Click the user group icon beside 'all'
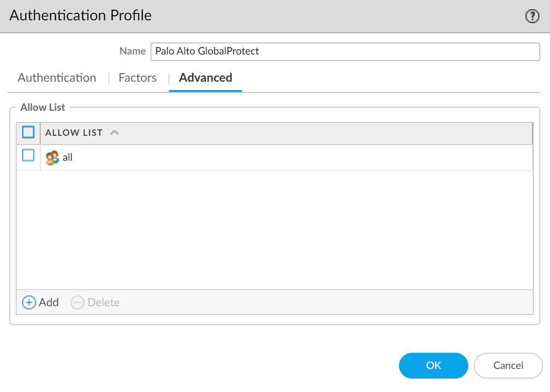 tap(52, 157)
